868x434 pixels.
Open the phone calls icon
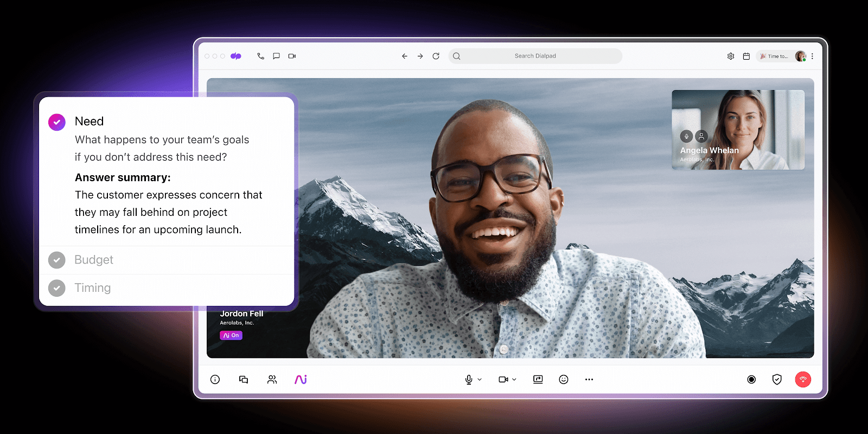tap(261, 56)
